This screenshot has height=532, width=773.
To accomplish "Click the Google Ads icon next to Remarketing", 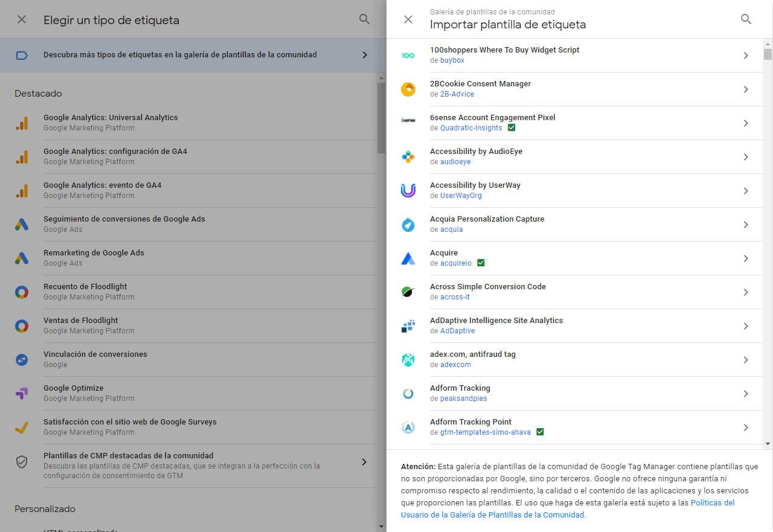I will pos(22,258).
